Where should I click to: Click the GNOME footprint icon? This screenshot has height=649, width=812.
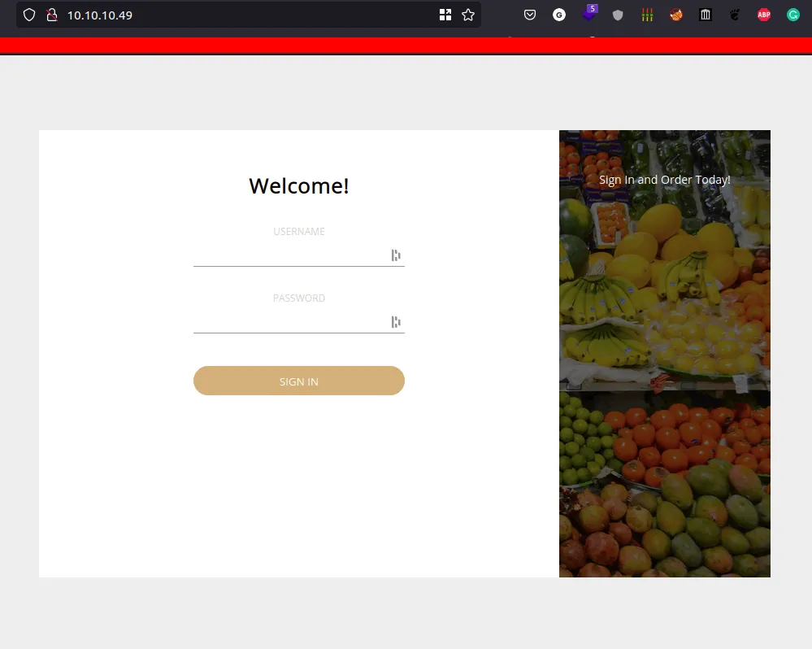tap(734, 15)
